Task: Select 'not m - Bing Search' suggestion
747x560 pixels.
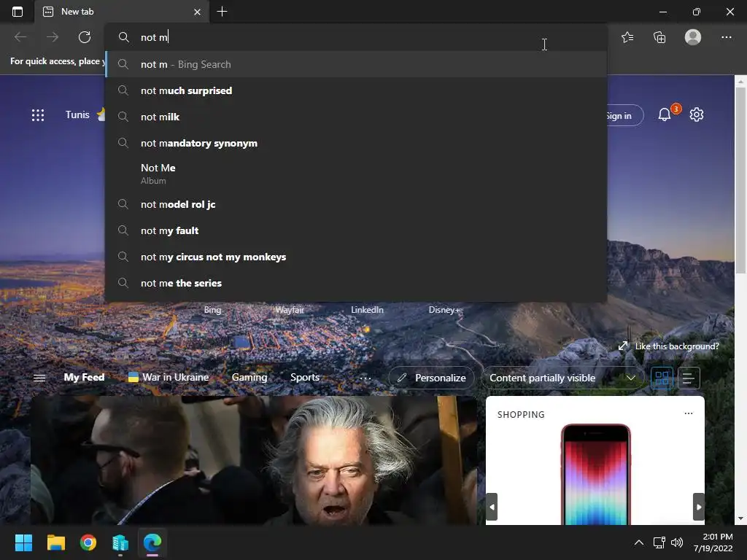Action: 355,64
